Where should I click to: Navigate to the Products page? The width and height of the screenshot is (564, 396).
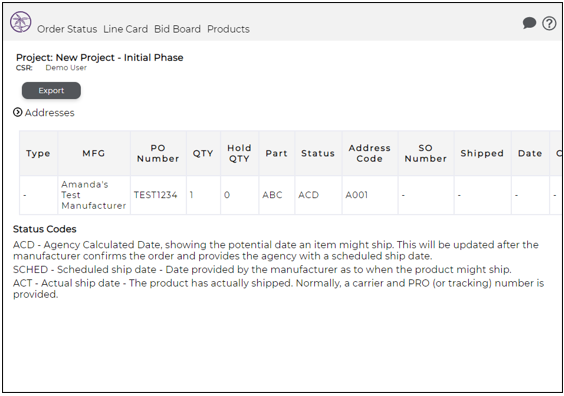click(x=228, y=29)
